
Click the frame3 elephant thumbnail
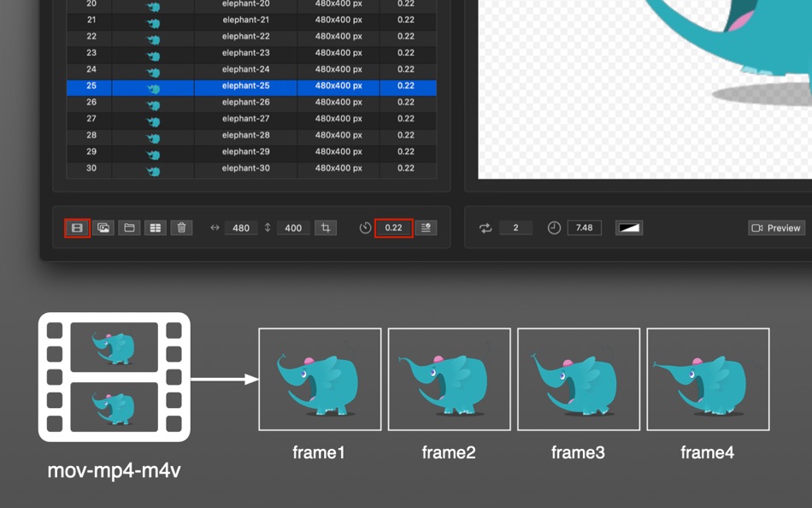(579, 380)
